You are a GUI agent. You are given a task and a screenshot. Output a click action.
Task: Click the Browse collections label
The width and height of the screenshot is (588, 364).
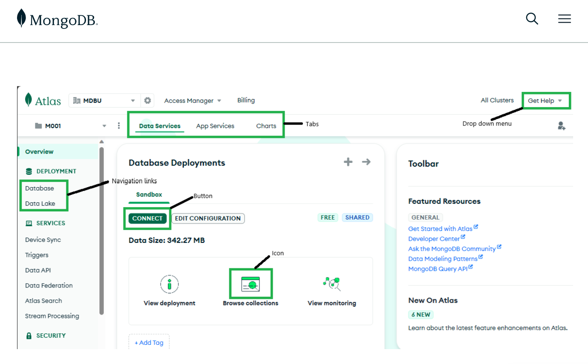251,303
